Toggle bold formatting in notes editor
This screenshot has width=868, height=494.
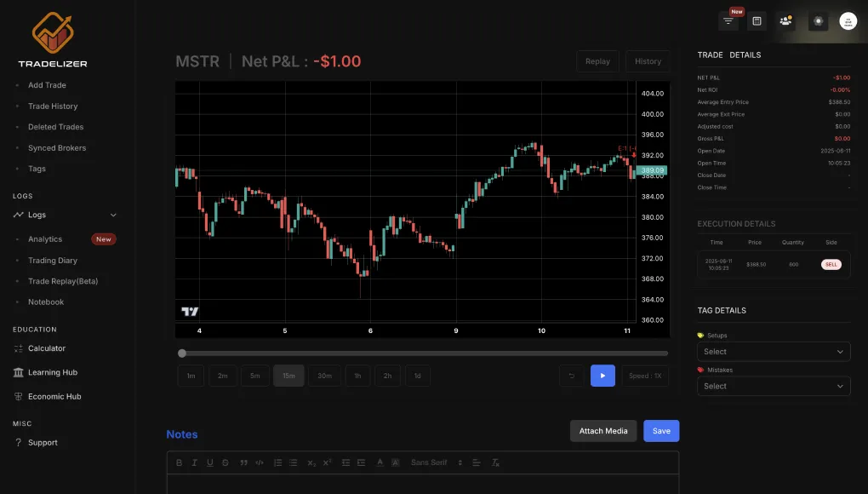[x=180, y=462]
